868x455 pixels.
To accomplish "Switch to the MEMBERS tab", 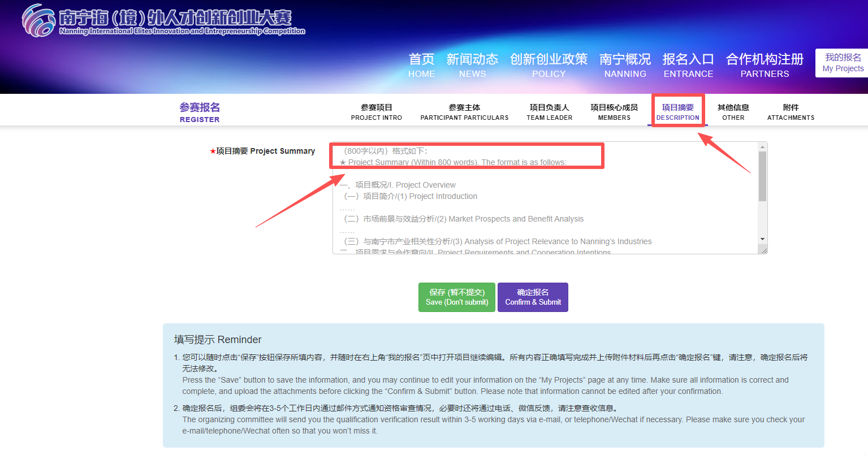I will [614, 112].
